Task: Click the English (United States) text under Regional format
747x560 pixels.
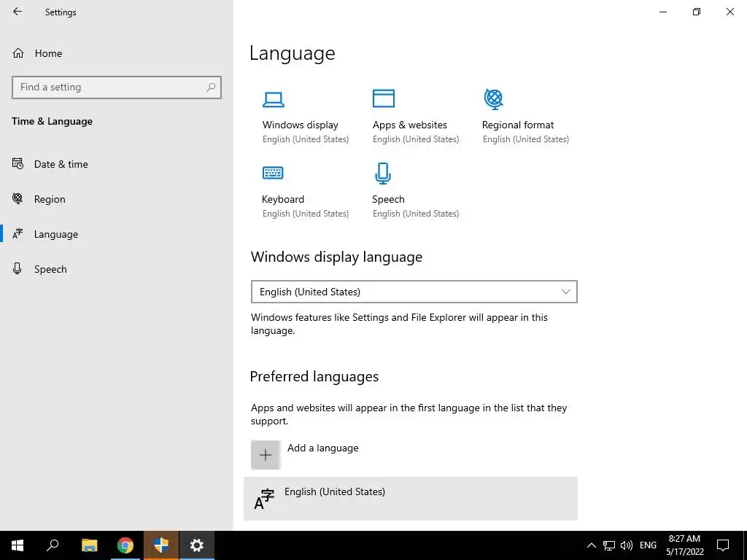Action: (x=526, y=139)
